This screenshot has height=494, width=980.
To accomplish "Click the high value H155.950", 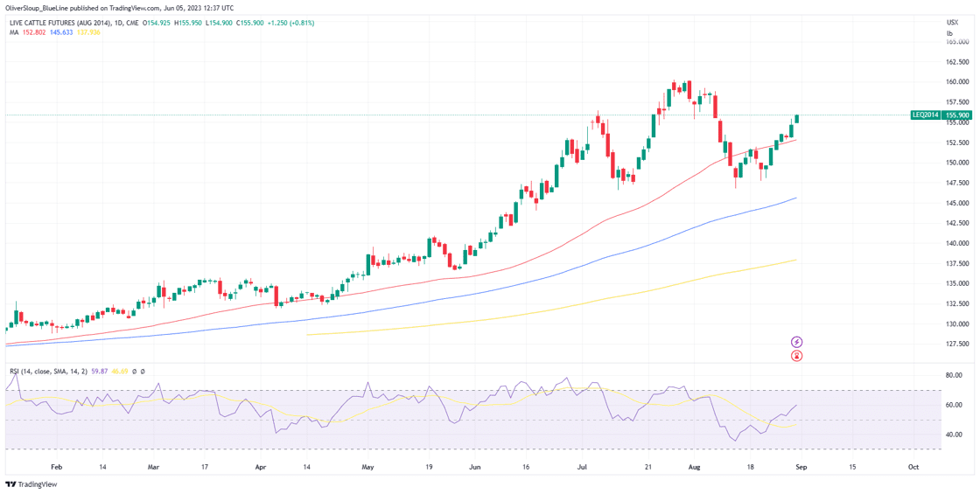I will tap(187, 23).
